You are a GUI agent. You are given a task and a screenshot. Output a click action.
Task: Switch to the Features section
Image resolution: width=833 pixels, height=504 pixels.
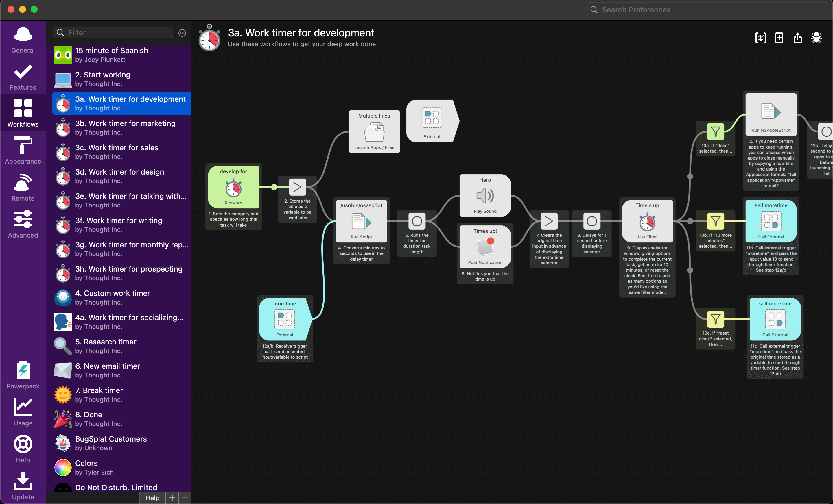(x=23, y=76)
